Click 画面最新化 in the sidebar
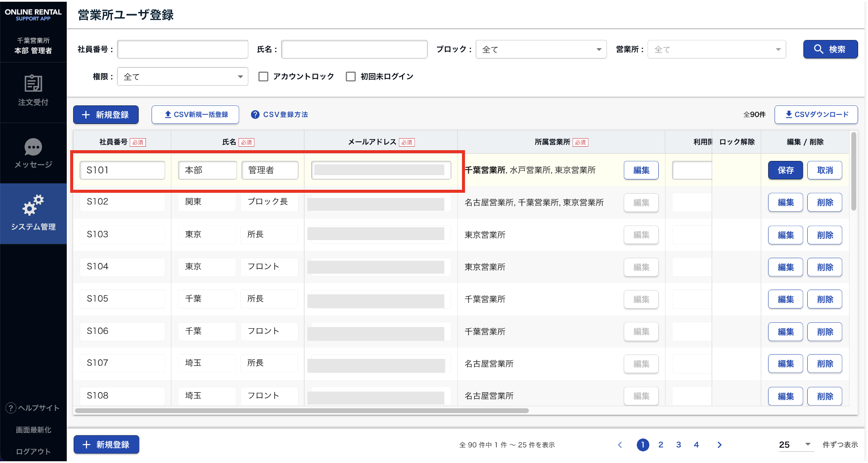The height and width of the screenshot is (463, 868). tap(33, 430)
